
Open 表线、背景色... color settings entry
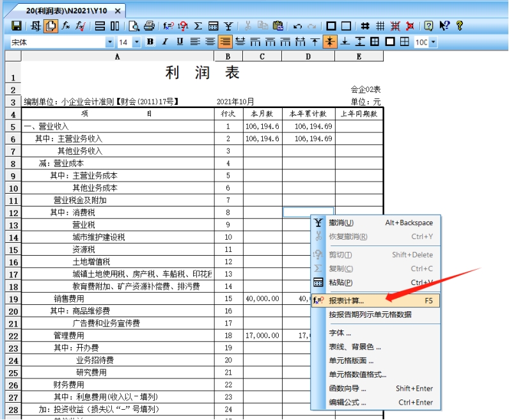[354, 347]
